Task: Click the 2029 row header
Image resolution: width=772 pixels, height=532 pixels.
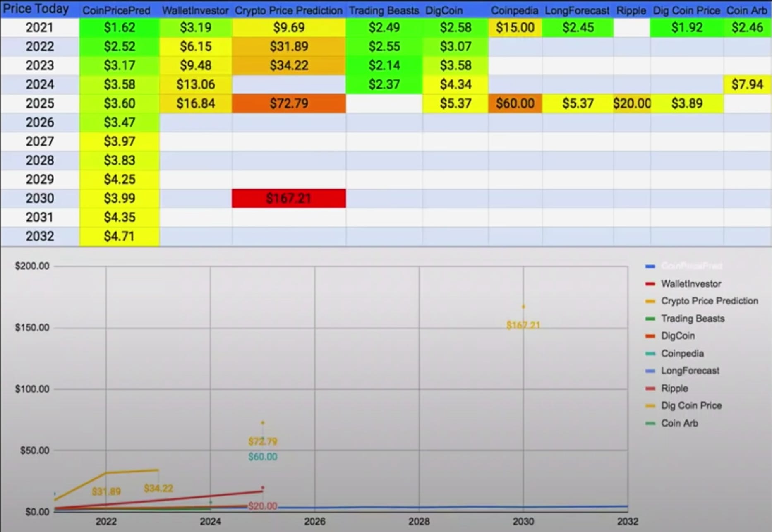Action: [x=40, y=180]
